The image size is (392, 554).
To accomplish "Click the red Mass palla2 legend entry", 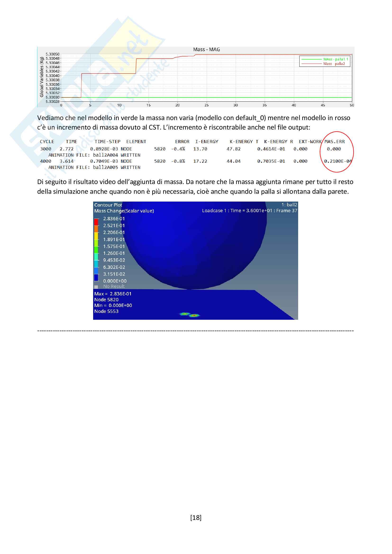I will pyautogui.click(x=334, y=64).
